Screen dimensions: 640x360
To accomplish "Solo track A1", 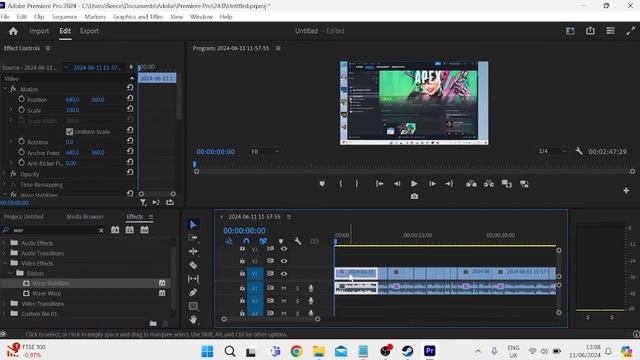I will coord(298,288).
